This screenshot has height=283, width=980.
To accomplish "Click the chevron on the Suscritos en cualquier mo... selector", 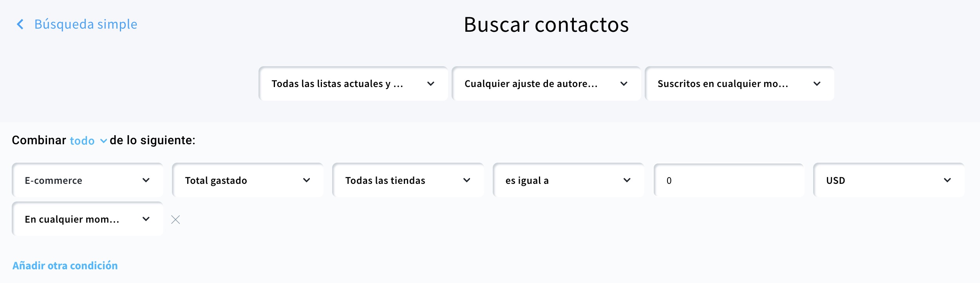I will click(x=817, y=83).
